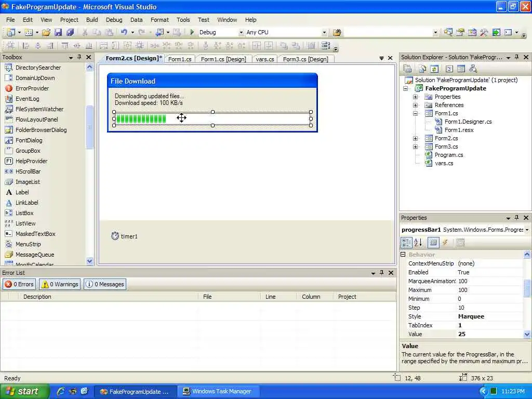Click the timer1 component icon in the tray
Image resolution: width=532 pixels, height=399 pixels.
115,236
